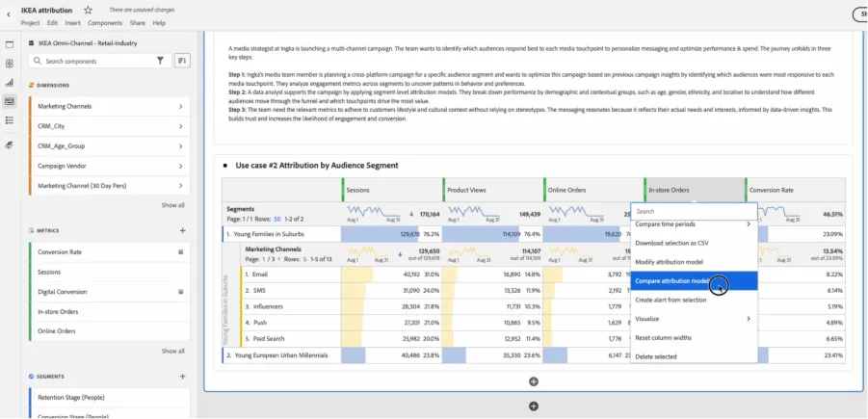The width and height of the screenshot is (868, 419).
Task: Click Show all under Metrics
Action: tap(172, 351)
